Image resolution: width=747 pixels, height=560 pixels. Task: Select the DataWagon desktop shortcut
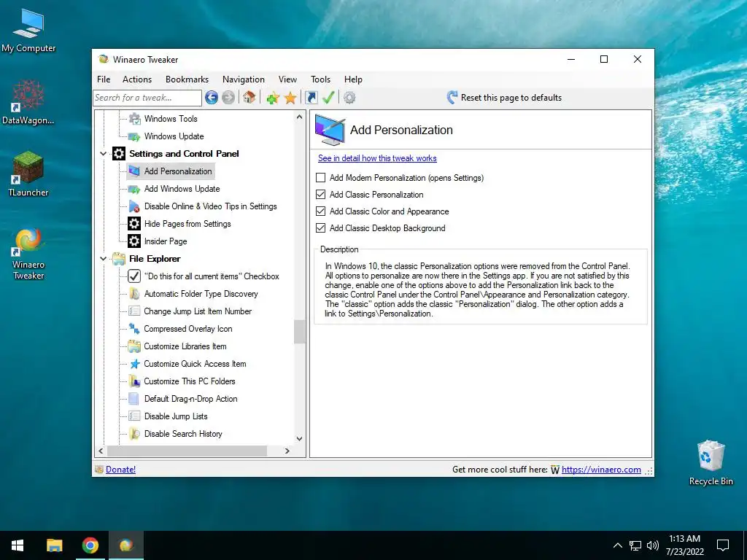28,102
